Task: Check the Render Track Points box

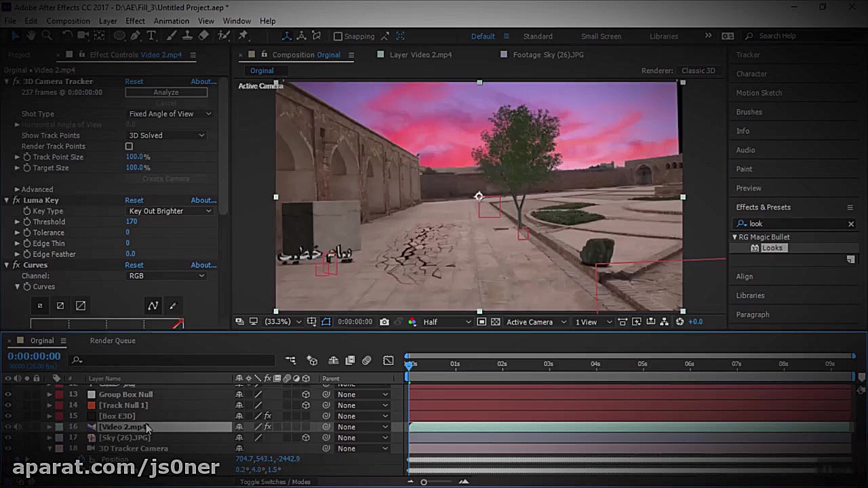Action: tap(129, 146)
